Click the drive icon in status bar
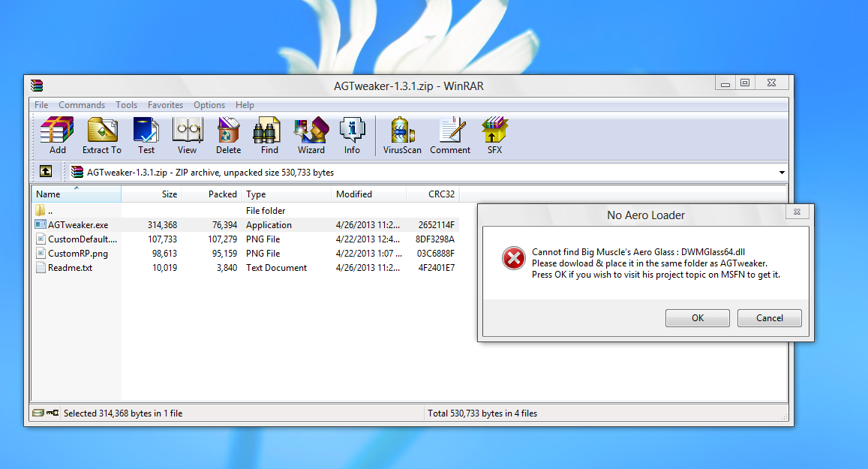Image resolution: width=868 pixels, height=469 pixels. click(x=38, y=413)
